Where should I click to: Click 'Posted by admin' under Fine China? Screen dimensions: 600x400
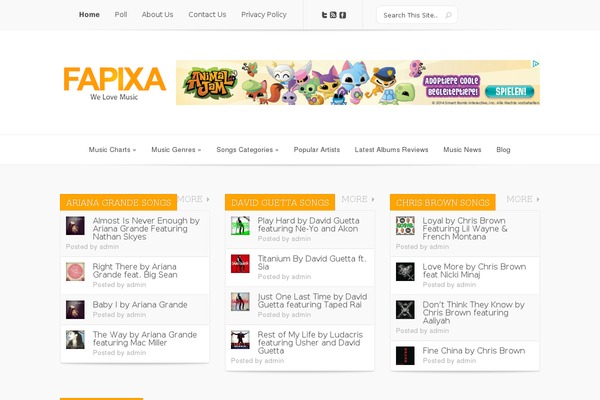pyautogui.click(x=449, y=361)
